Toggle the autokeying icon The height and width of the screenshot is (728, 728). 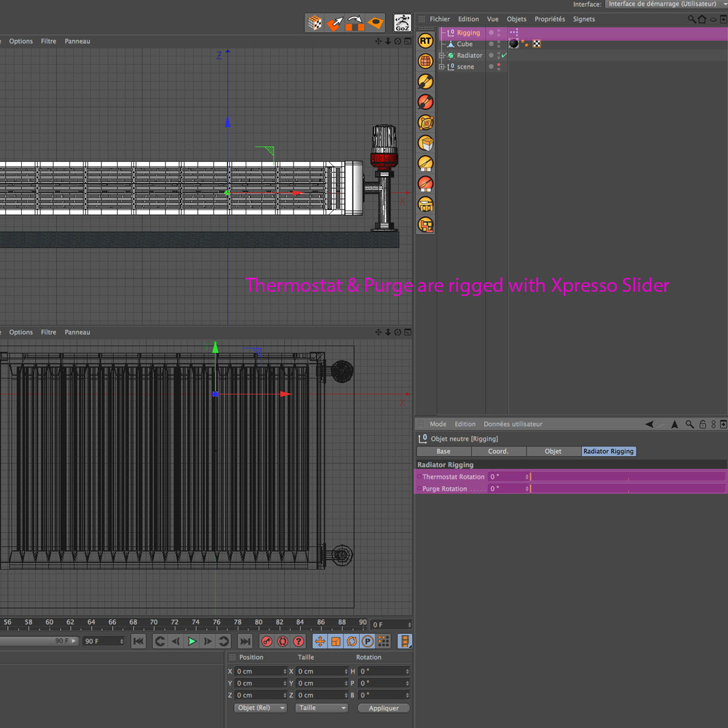click(x=283, y=641)
